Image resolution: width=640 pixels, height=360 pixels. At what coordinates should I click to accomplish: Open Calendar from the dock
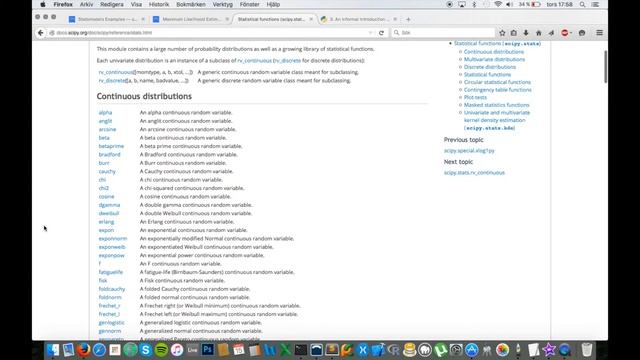[x=239, y=350]
